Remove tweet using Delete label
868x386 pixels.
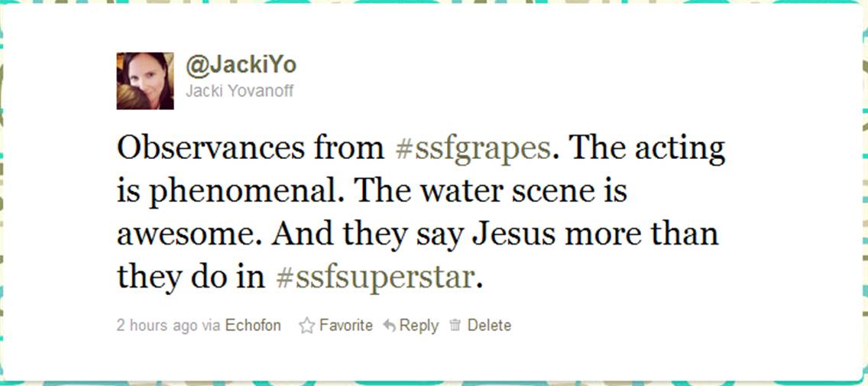coord(489,325)
